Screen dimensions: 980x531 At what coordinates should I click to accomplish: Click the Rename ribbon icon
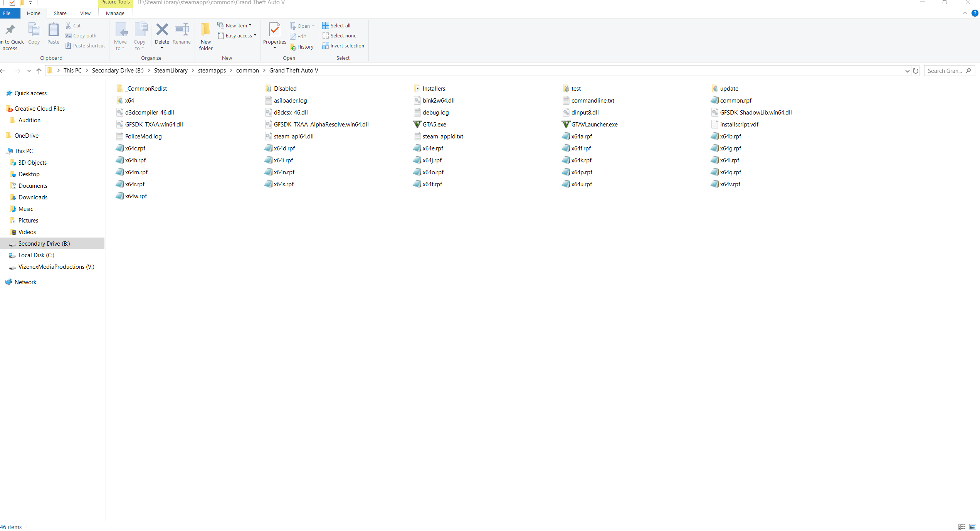[182, 29]
